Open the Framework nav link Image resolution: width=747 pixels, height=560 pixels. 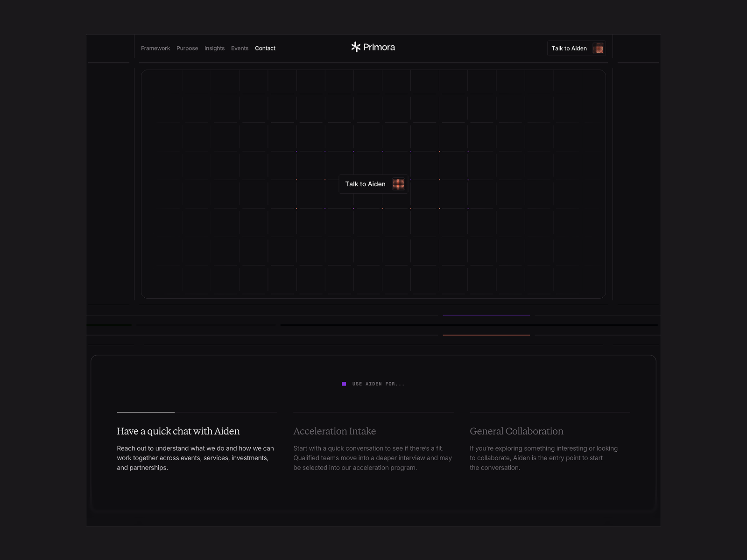tap(155, 49)
